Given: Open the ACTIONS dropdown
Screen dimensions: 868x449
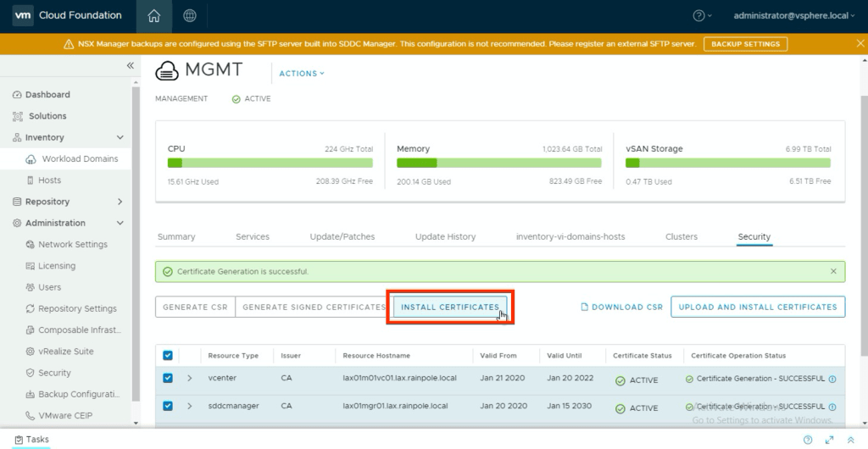Looking at the screenshot, I should click(x=302, y=74).
